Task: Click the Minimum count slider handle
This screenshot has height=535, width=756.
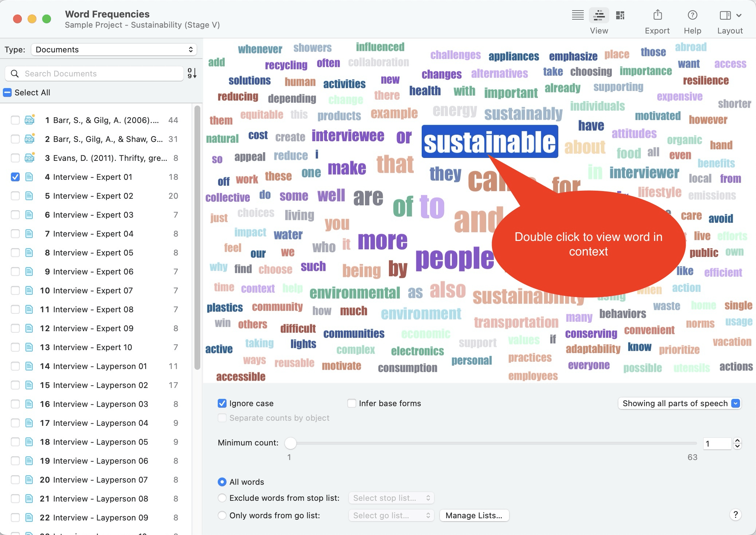Action: (x=290, y=443)
